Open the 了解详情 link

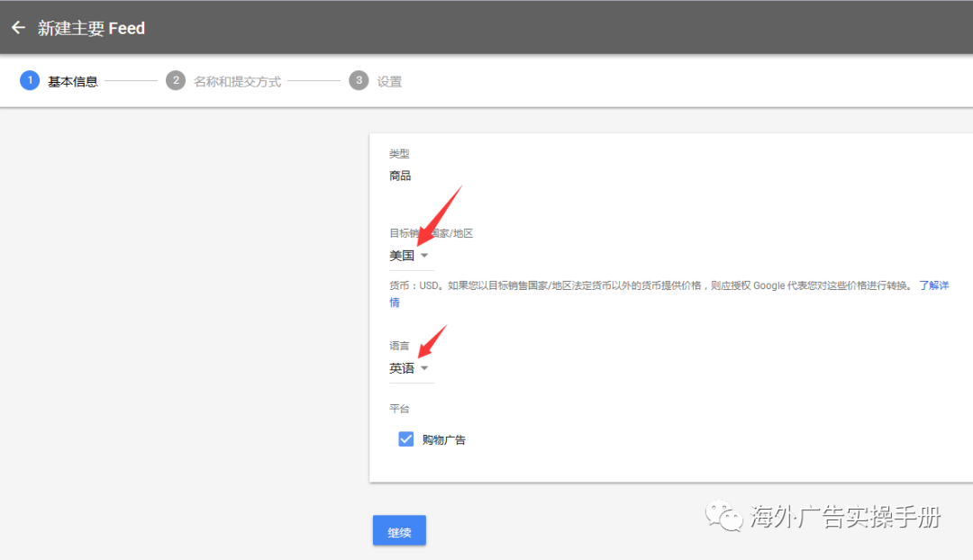coord(933,285)
